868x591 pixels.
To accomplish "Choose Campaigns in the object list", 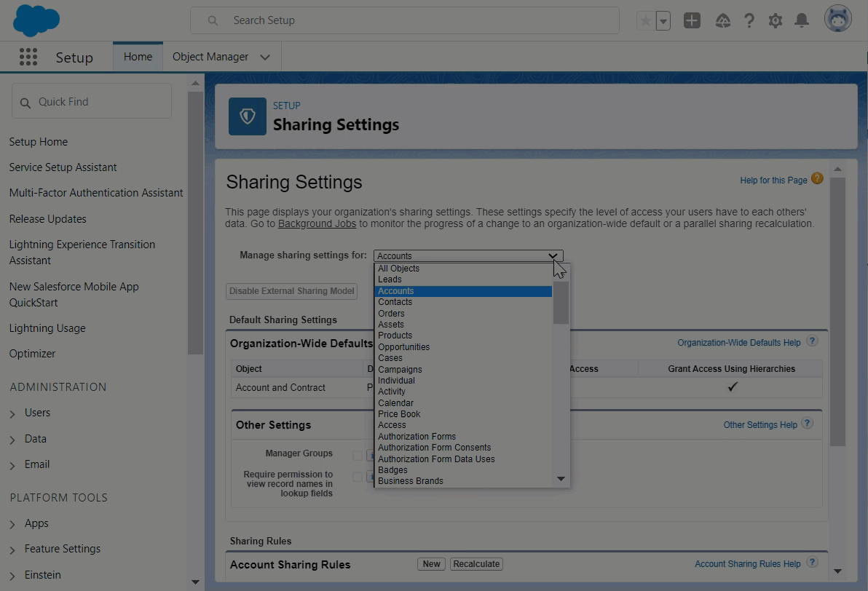I will tap(400, 370).
